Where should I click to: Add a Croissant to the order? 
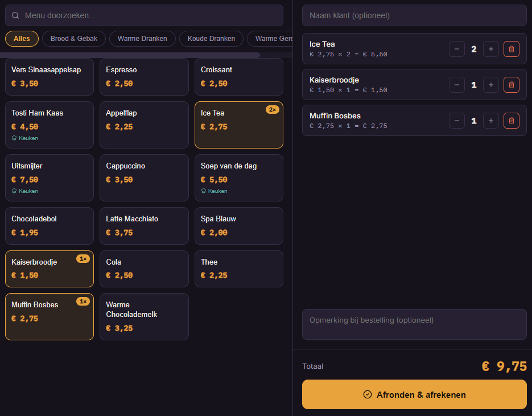239,77
